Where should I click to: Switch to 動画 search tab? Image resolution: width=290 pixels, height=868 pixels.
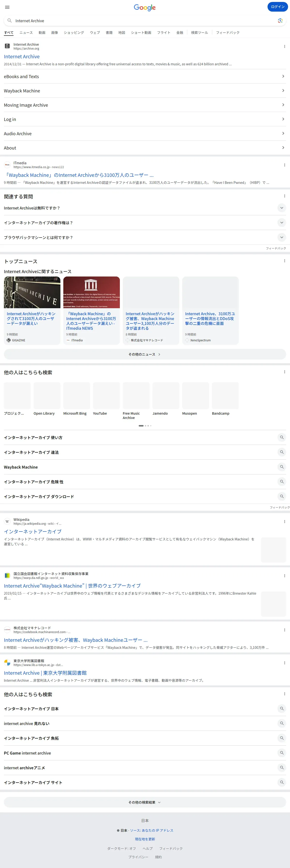point(42,33)
